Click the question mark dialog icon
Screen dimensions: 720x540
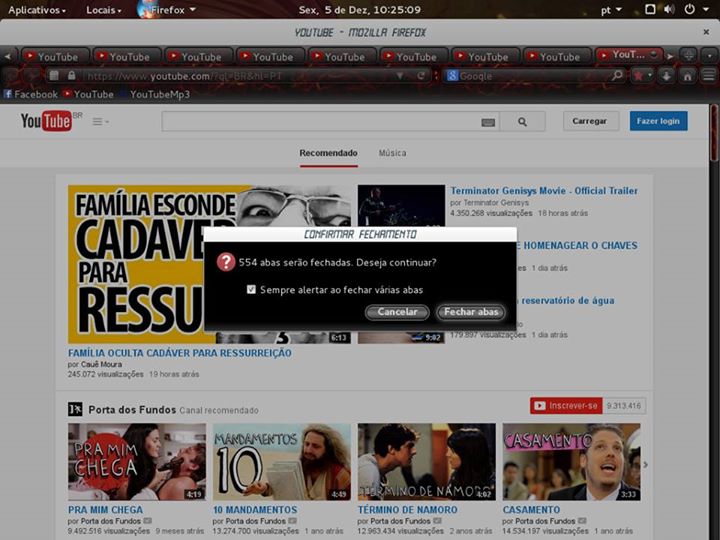[x=225, y=262]
